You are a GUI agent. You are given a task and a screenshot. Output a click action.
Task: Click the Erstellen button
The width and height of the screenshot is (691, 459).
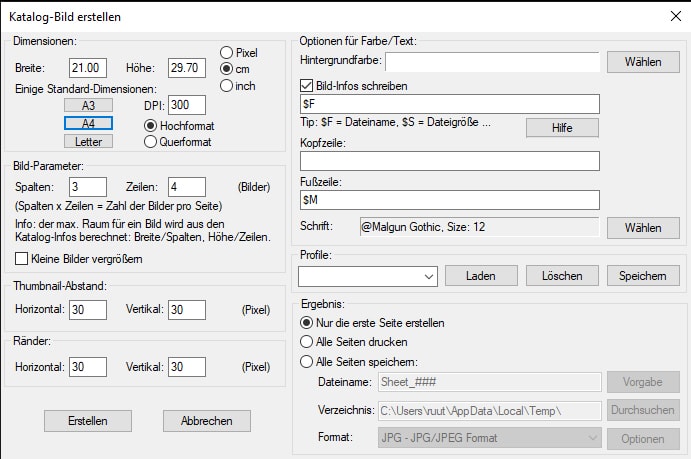pyautogui.click(x=88, y=420)
